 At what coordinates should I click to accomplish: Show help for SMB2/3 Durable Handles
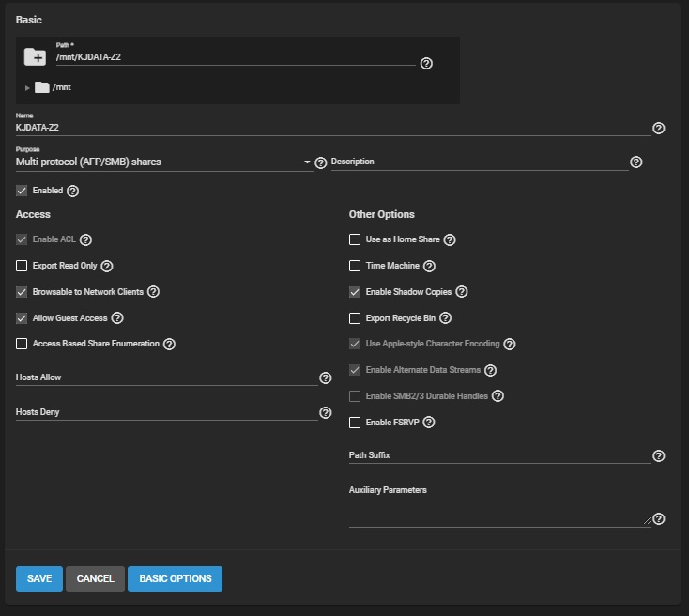click(x=498, y=395)
